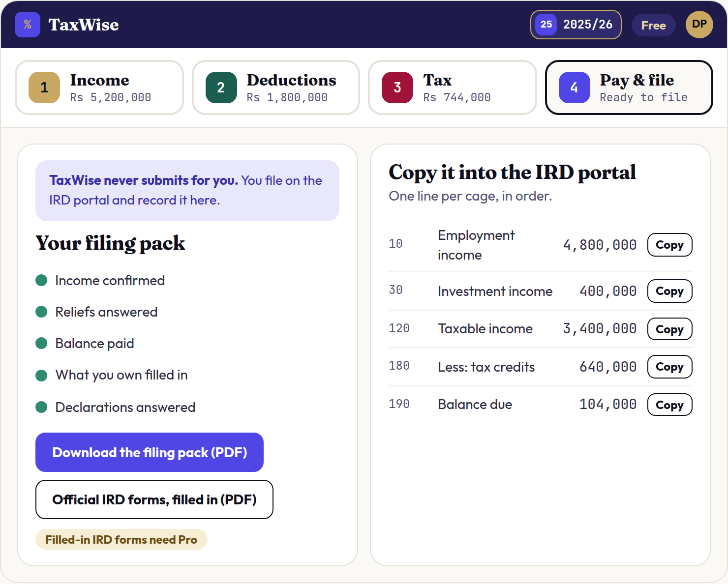
Task: Click the 400,000 investment income amount
Action: click(x=608, y=291)
